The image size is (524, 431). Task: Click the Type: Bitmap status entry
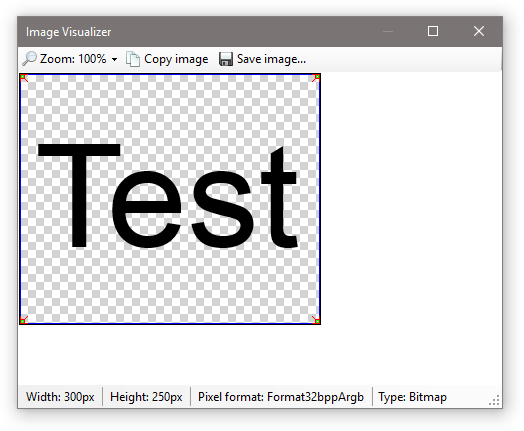coord(412,397)
